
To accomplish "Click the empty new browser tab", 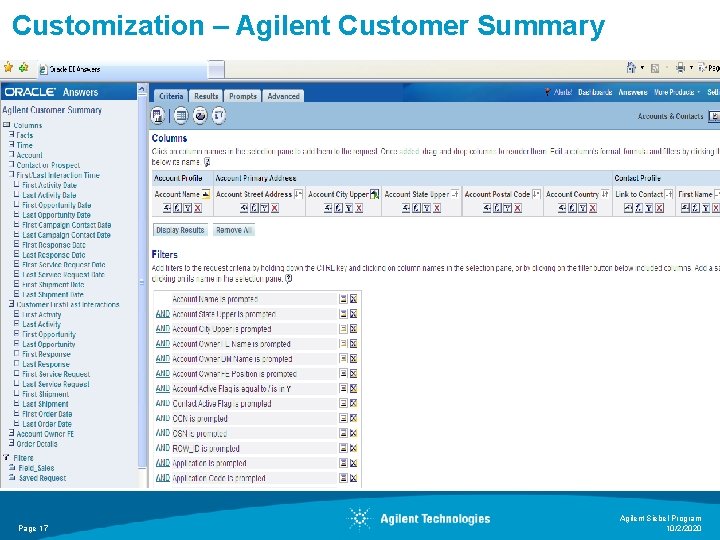I will [216, 69].
